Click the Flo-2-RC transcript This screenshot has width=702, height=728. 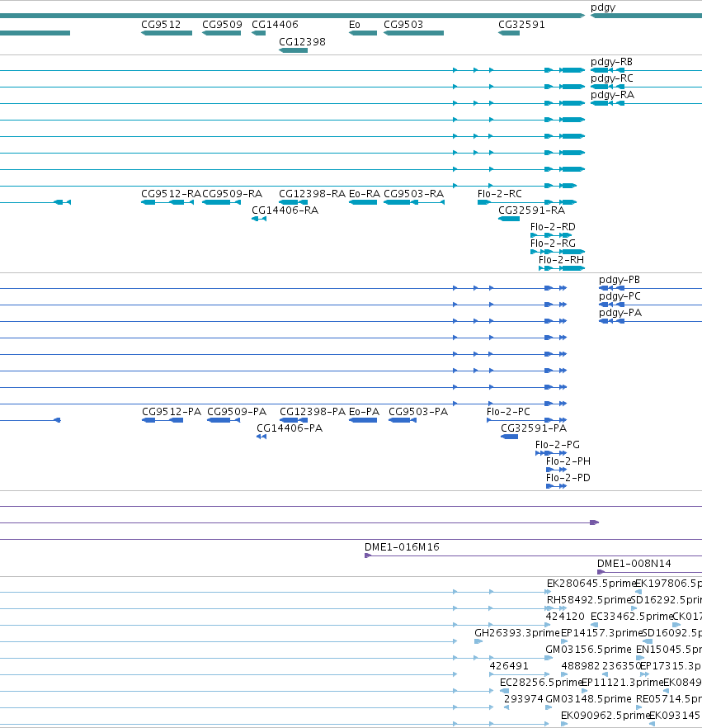(x=527, y=202)
